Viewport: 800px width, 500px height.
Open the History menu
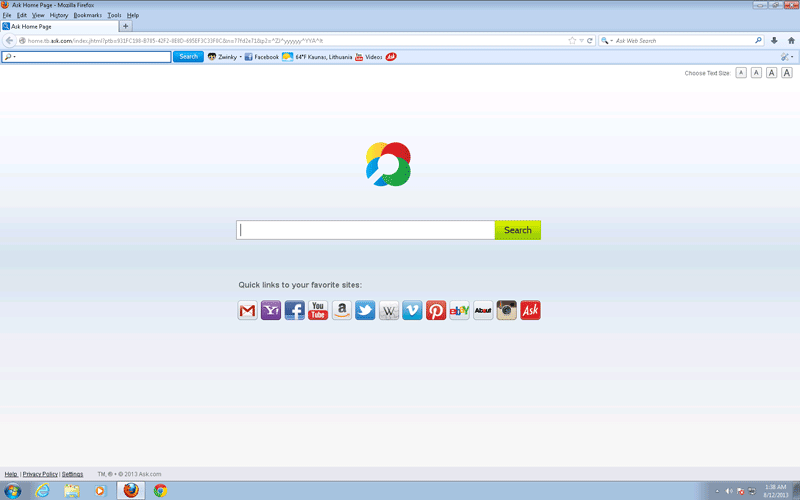59,15
